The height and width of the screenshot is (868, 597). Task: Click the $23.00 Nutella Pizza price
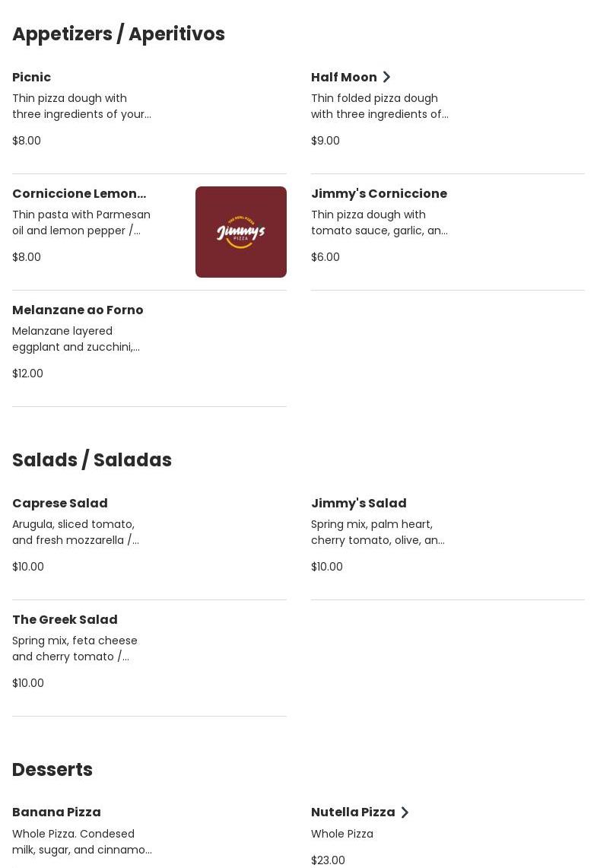[328, 860]
